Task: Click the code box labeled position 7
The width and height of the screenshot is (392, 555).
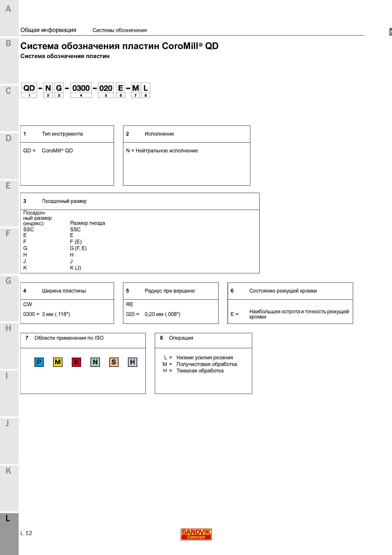Action: (x=136, y=90)
